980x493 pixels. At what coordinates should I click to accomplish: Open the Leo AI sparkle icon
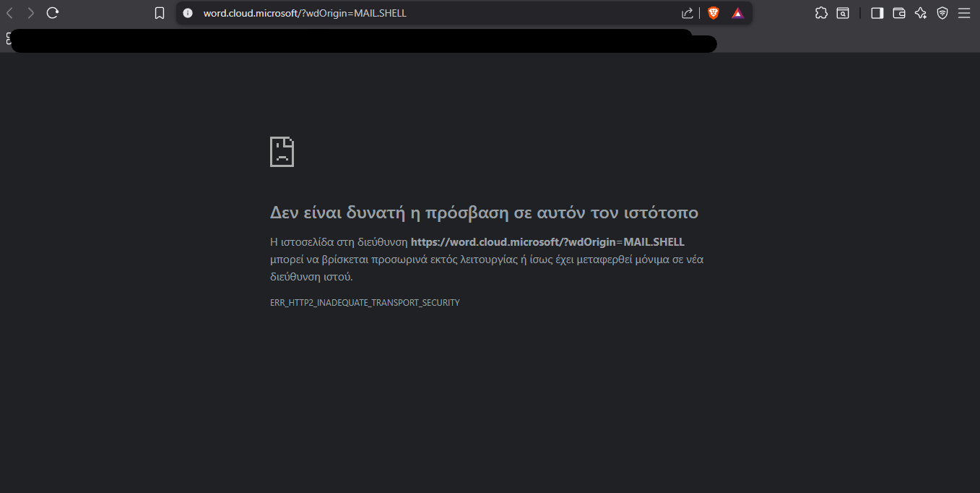pyautogui.click(x=921, y=13)
